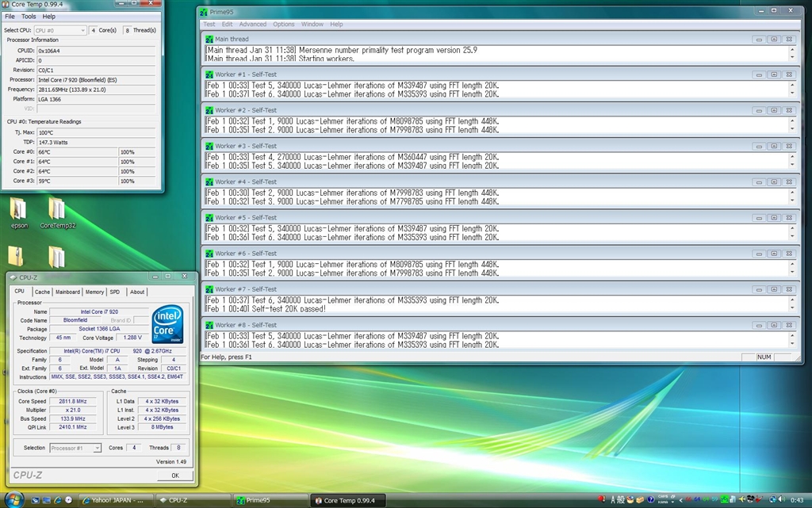Click the Windows Start orb

pyautogui.click(x=15, y=499)
